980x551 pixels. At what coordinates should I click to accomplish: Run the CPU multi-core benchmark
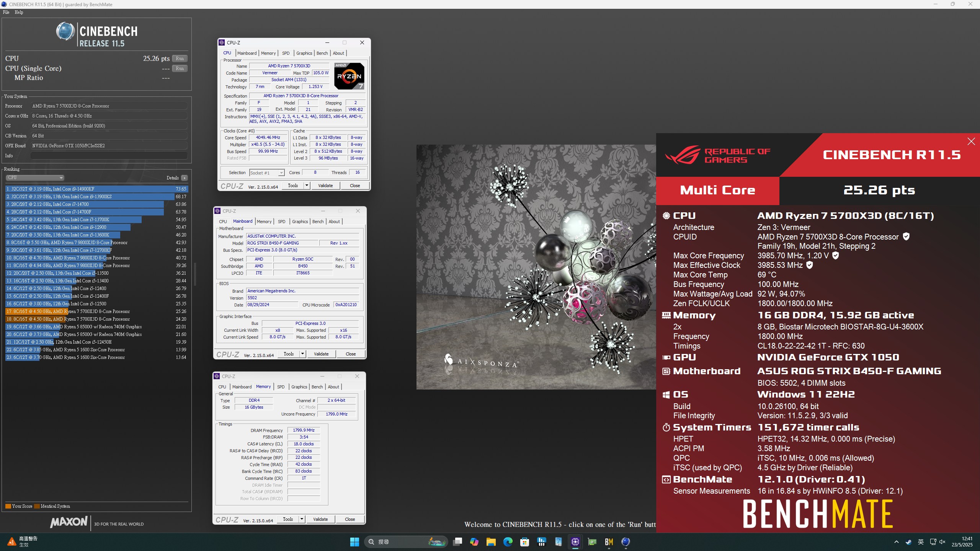(180, 59)
